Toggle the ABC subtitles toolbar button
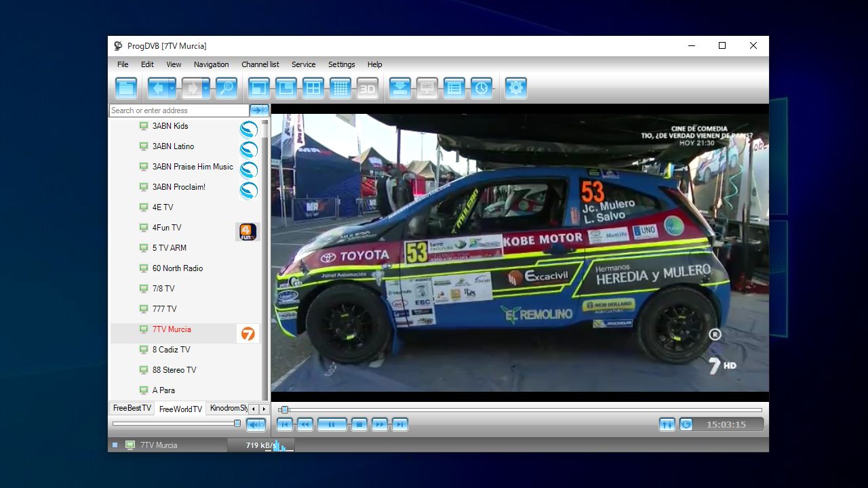 pos(427,88)
